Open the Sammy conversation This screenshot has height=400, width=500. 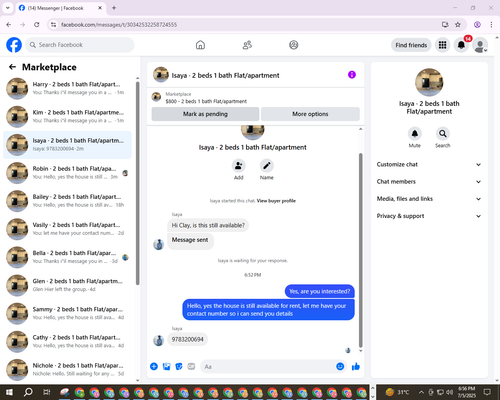[68, 313]
